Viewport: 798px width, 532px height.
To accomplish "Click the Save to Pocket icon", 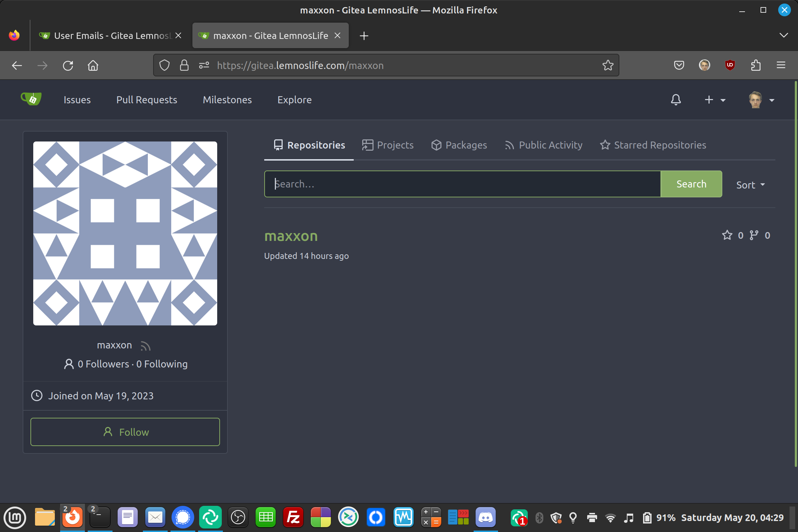I will pyautogui.click(x=679, y=65).
